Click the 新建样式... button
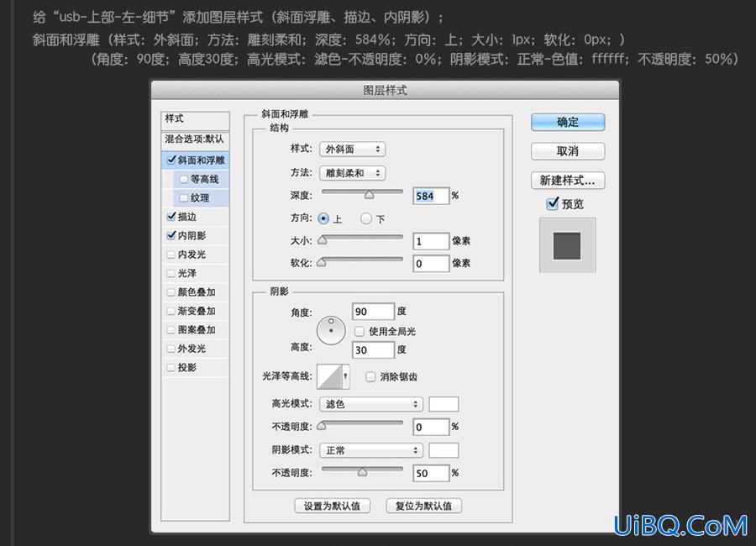This screenshot has width=756, height=546. click(x=568, y=181)
